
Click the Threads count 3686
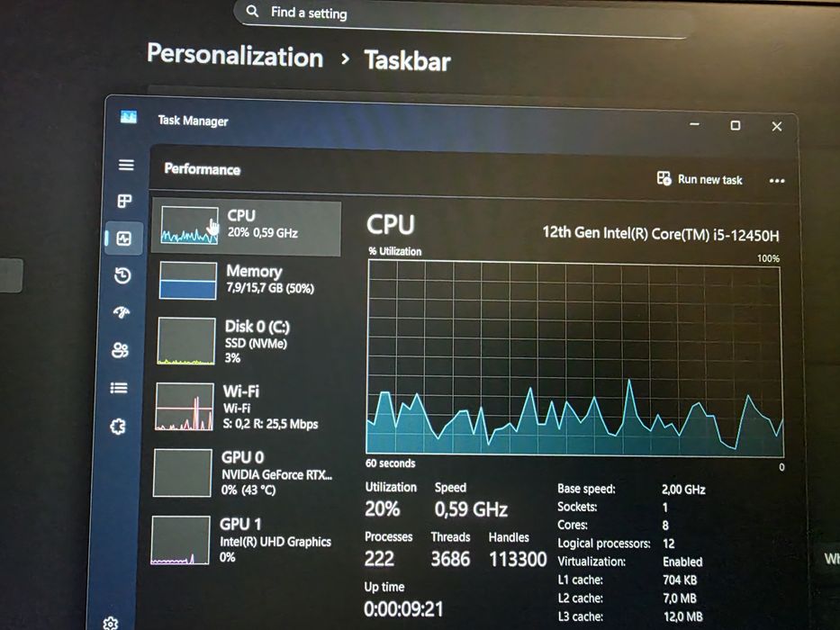450,559
